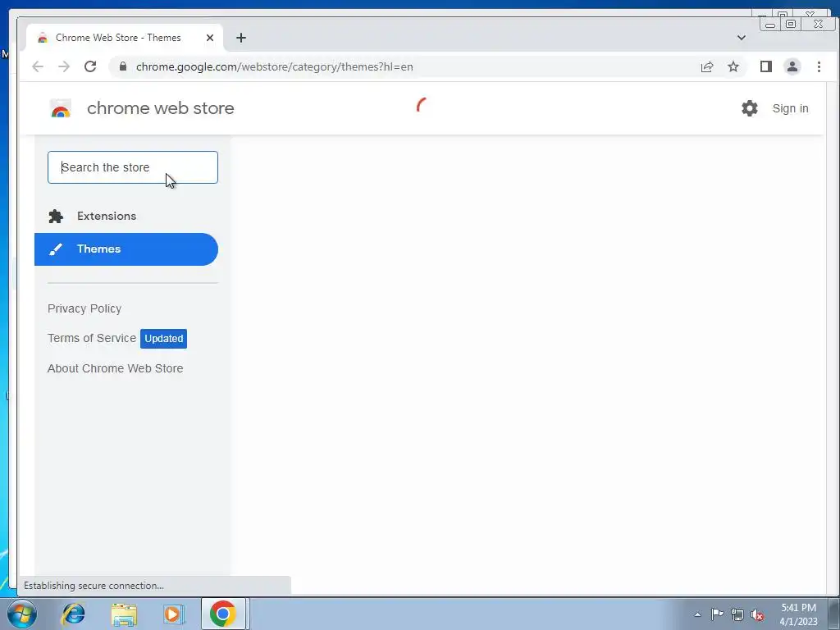
Task: Open the Windows Start menu
Action: 22,614
